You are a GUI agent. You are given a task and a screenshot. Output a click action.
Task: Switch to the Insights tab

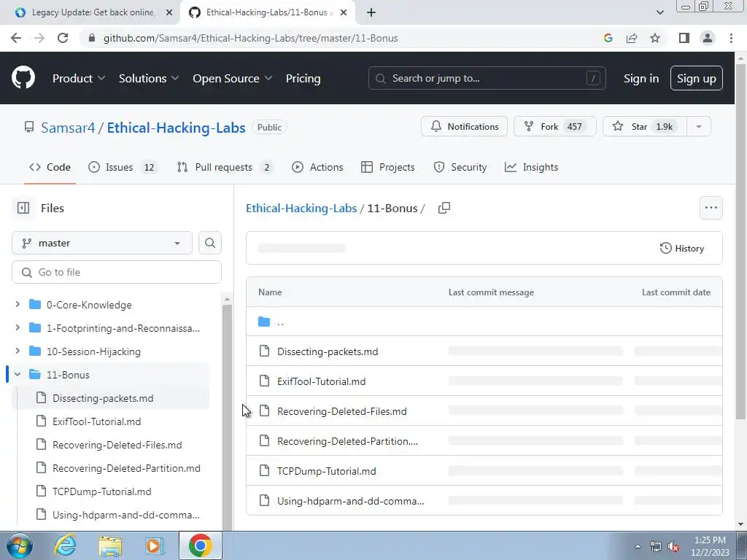tap(531, 167)
